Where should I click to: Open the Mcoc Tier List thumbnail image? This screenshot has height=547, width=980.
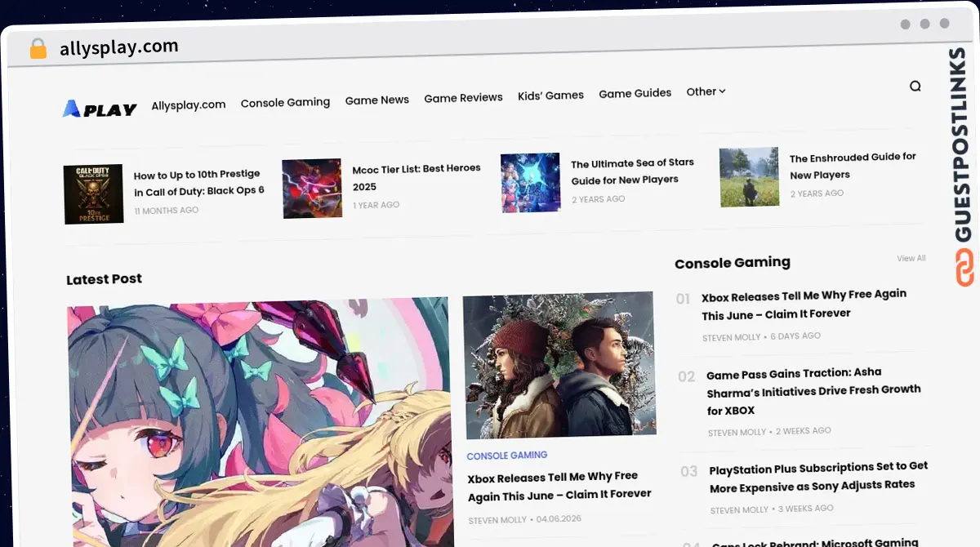(x=312, y=188)
